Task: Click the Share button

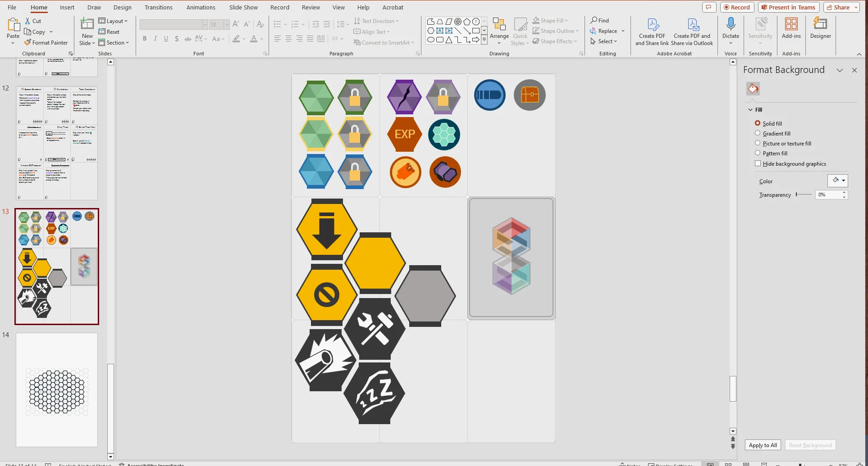Action: [838, 7]
